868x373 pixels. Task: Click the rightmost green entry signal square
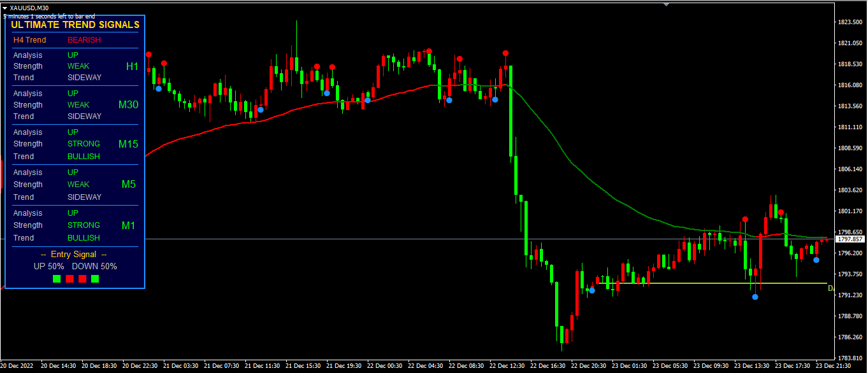(x=95, y=279)
